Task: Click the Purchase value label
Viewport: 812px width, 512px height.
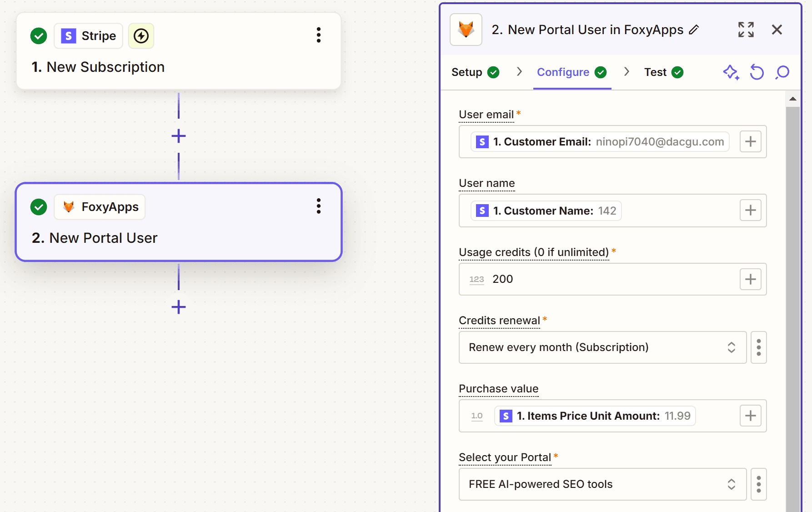Action: [499, 389]
